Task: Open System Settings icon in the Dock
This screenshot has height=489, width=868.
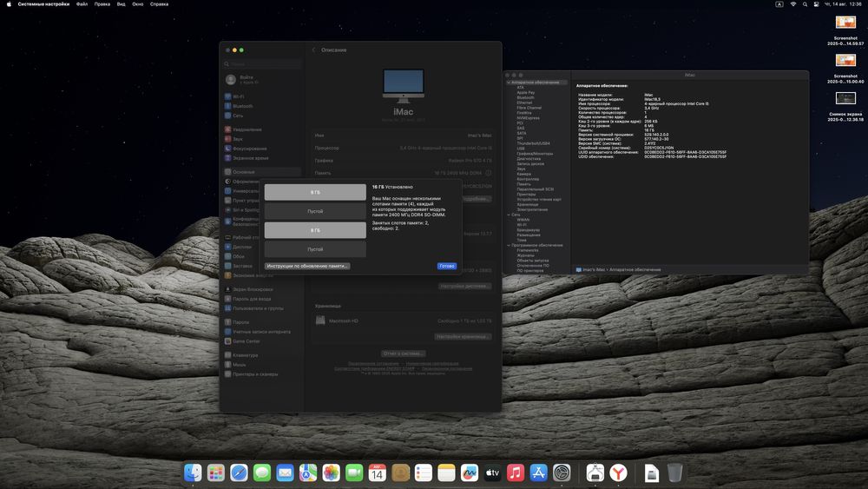Action: click(x=562, y=472)
